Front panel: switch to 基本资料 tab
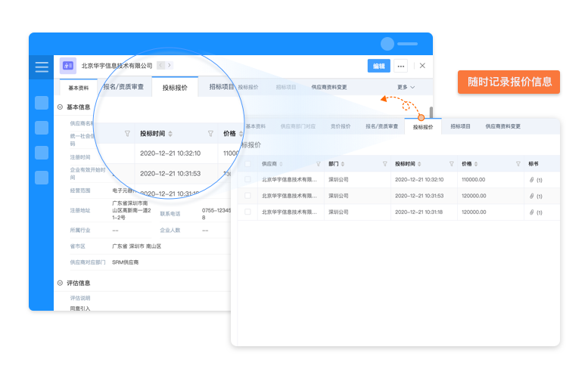 [255, 126]
